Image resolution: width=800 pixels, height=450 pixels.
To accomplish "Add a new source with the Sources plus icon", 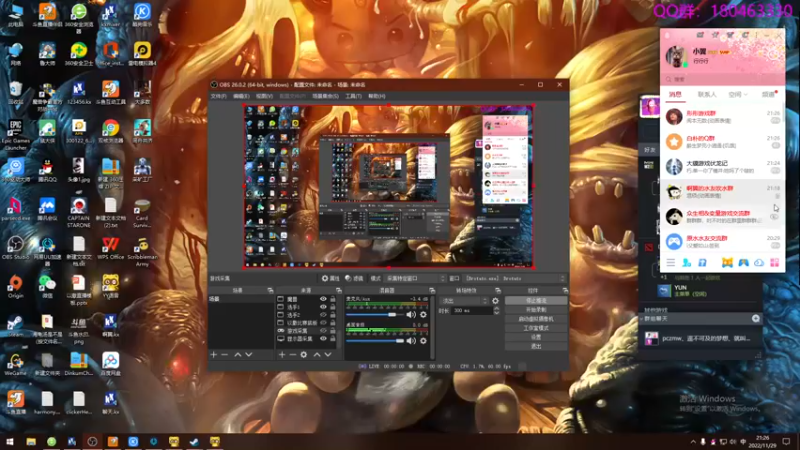I will click(x=282, y=355).
